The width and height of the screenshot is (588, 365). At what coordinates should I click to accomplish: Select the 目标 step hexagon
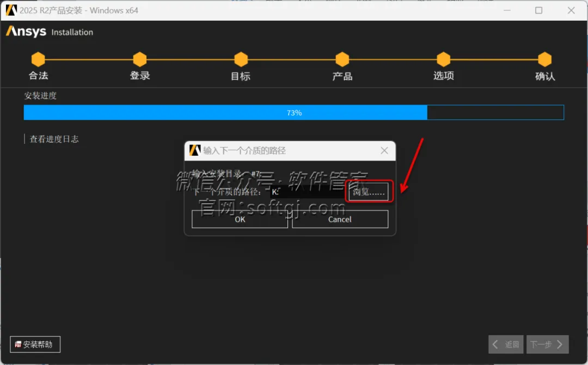pyautogui.click(x=241, y=59)
